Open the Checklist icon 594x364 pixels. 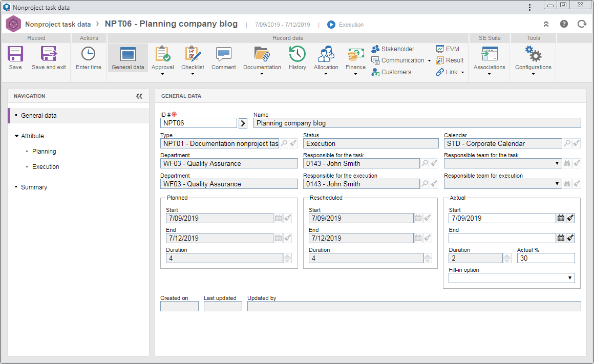[193, 54]
